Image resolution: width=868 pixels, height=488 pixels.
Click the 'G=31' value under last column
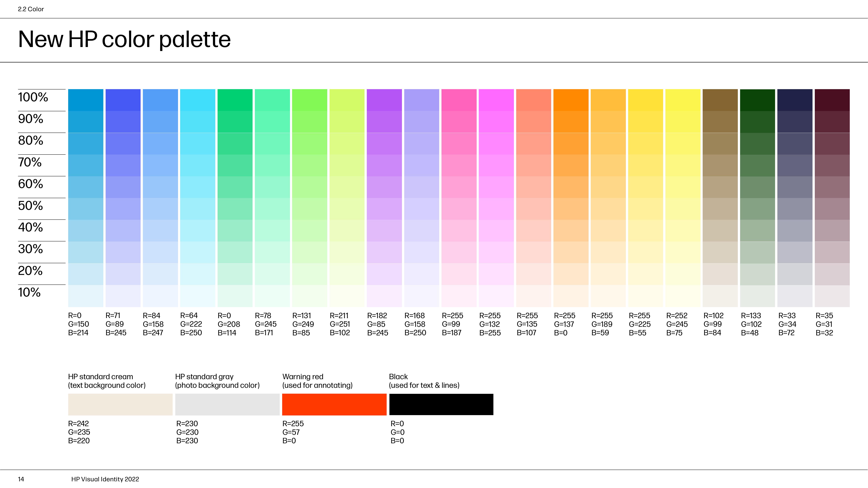click(824, 324)
